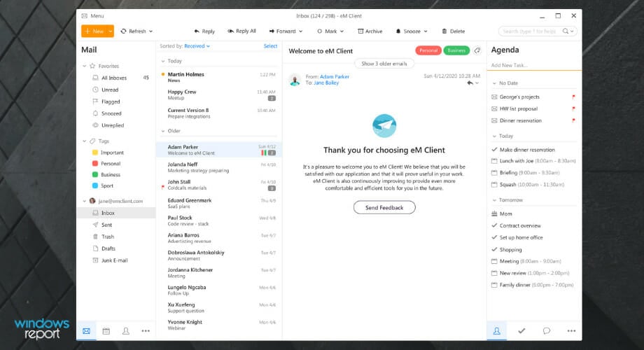Open the Flagged folder

[x=111, y=101]
